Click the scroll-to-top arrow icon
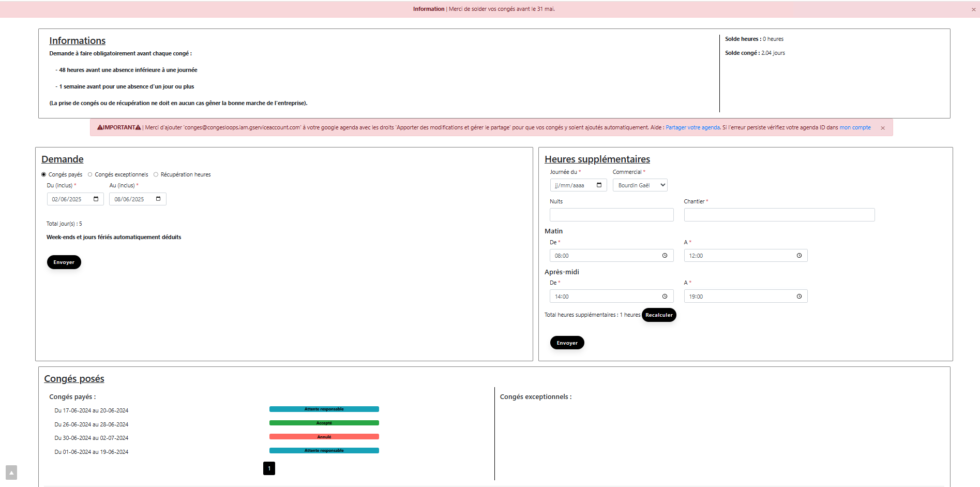The width and height of the screenshot is (980, 487). 11,473
